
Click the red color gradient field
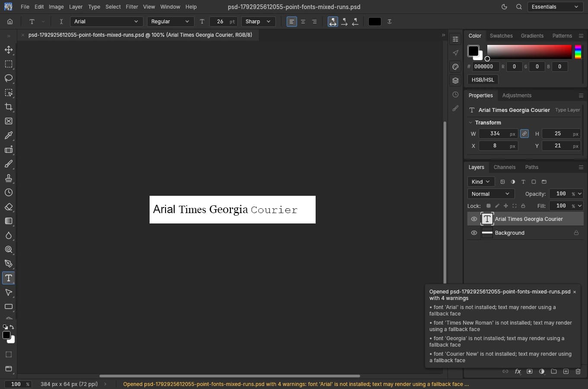(x=529, y=52)
